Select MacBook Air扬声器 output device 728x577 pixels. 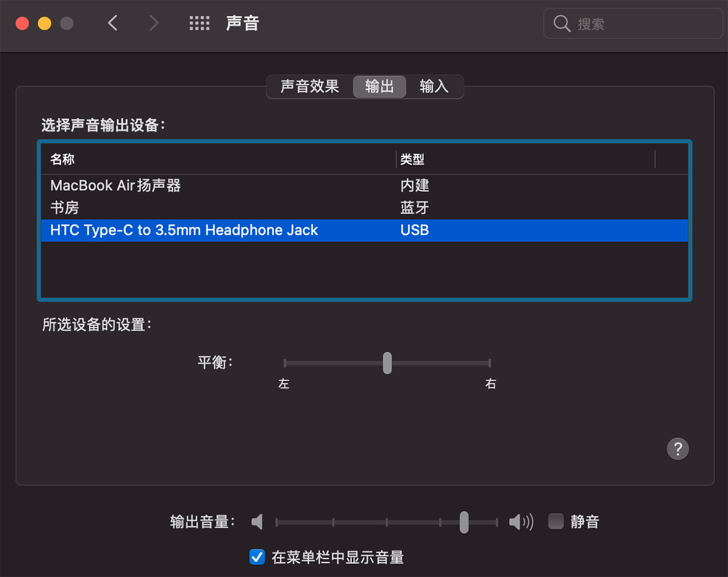pyautogui.click(x=115, y=186)
